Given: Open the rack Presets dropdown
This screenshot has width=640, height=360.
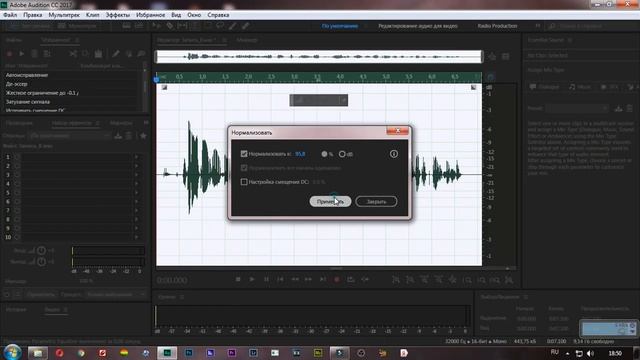Looking at the screenshot, I should [70, 136].
